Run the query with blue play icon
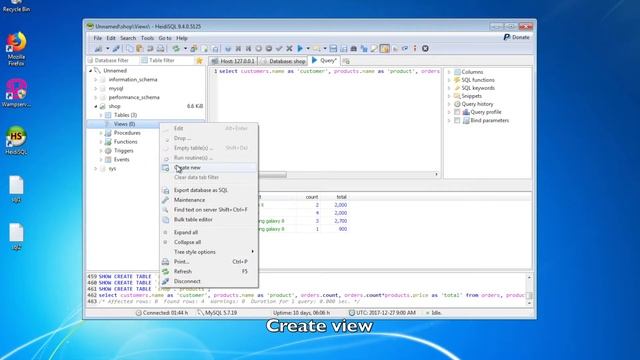The width and height of the screenshot is (640, 360). coord(300,49)
